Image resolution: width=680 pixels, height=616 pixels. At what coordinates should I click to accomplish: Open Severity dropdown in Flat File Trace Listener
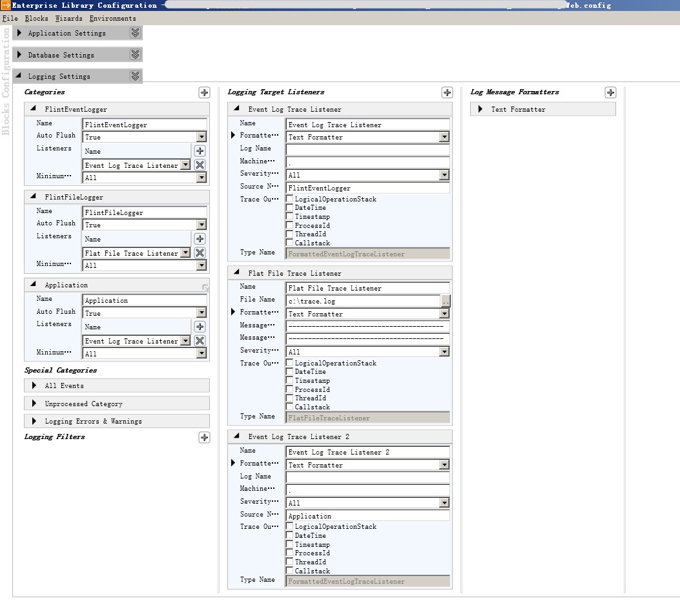(444, 352)
